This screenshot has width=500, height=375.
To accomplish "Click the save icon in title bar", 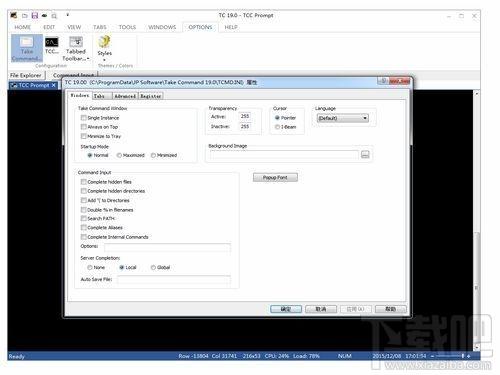I will [34, 15].
